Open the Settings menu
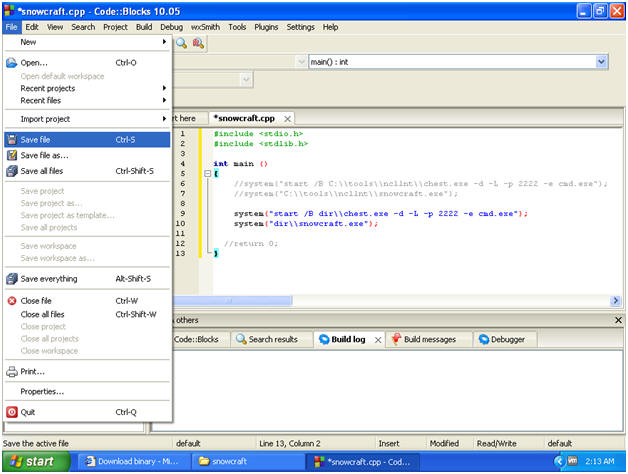628x474 pixels. [x=300, y=27]
